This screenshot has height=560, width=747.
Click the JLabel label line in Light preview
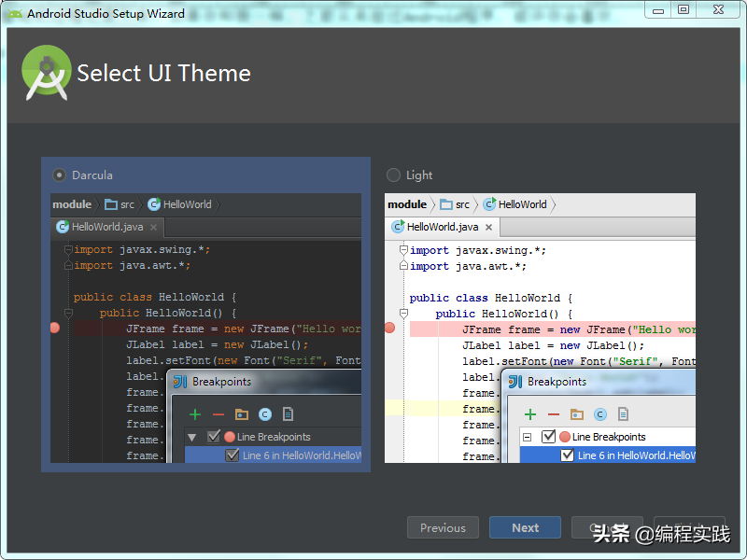(553, 345)
